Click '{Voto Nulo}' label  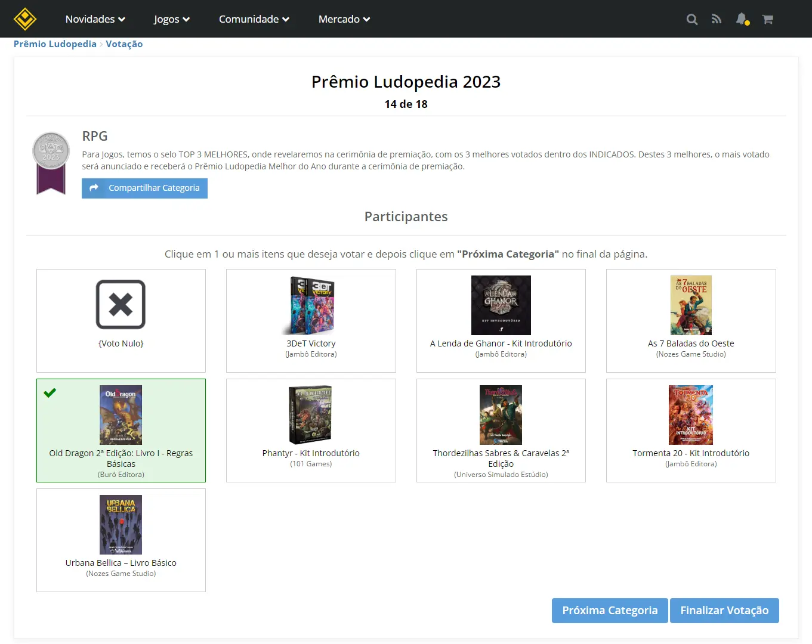pyautogui.click(x=121, y=343)
